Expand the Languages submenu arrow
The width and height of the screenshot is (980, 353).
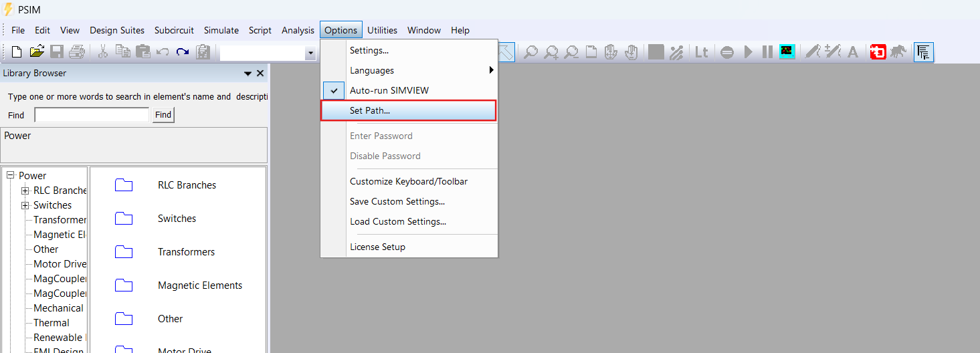[x=491, y=70]
